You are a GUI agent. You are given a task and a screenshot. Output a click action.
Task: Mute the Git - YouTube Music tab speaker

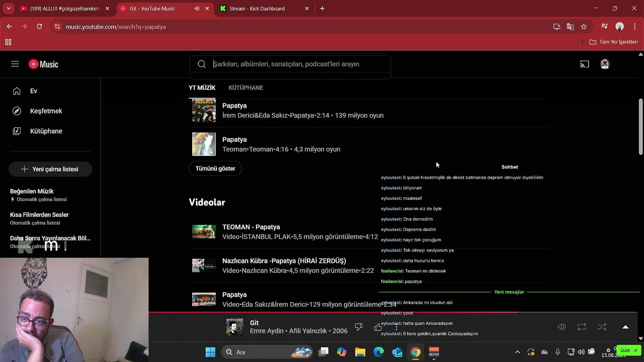click(197, 9)
